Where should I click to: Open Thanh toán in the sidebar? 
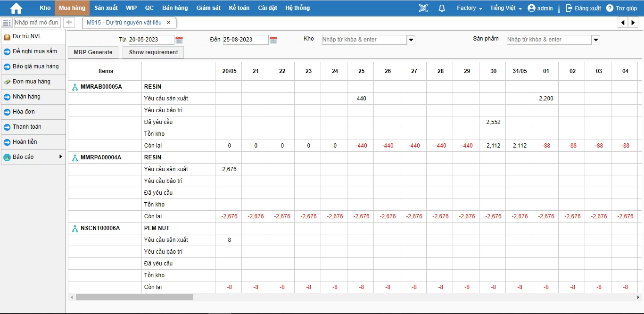pos(33,127)
